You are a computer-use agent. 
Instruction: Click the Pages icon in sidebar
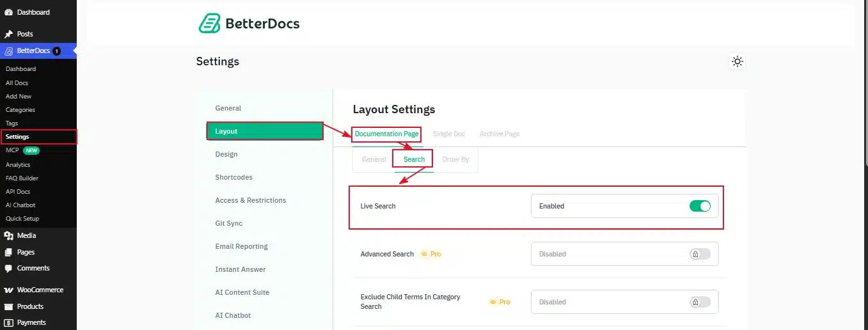9,252
